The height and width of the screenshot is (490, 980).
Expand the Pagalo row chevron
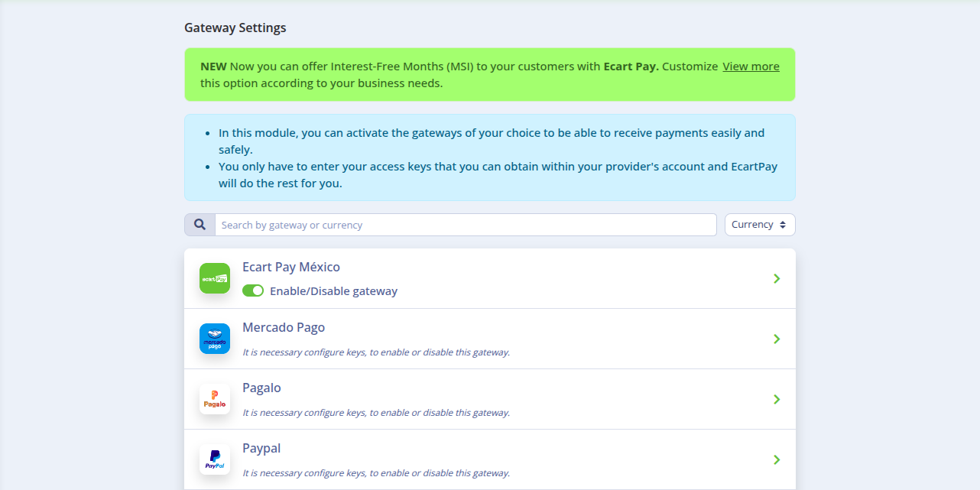click(x=777, y=399)
